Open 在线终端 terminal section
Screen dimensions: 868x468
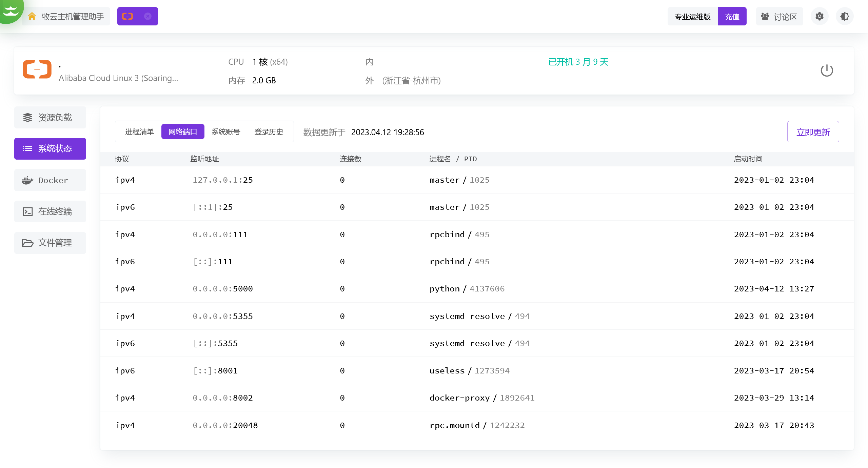tap(50, 211)
